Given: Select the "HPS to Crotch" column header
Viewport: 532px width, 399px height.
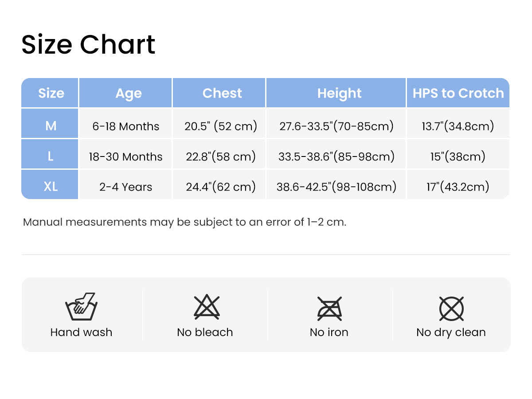Looking at the screenshot, I should [458, 93].
